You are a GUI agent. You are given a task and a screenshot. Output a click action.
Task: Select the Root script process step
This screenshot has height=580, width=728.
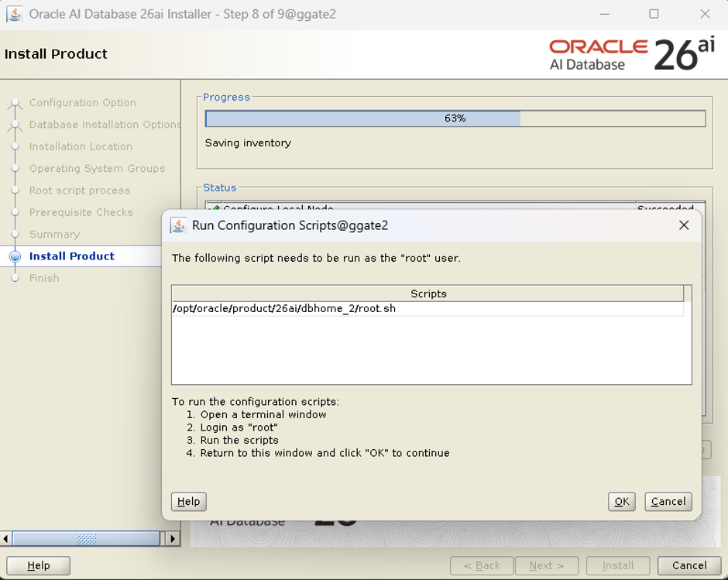[x=80, y=190]
